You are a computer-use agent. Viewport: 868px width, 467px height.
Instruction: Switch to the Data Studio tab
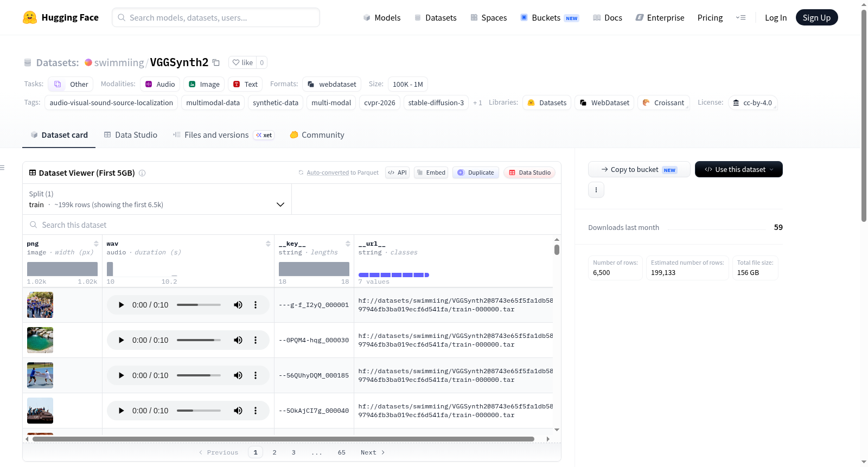pos(131,135)
